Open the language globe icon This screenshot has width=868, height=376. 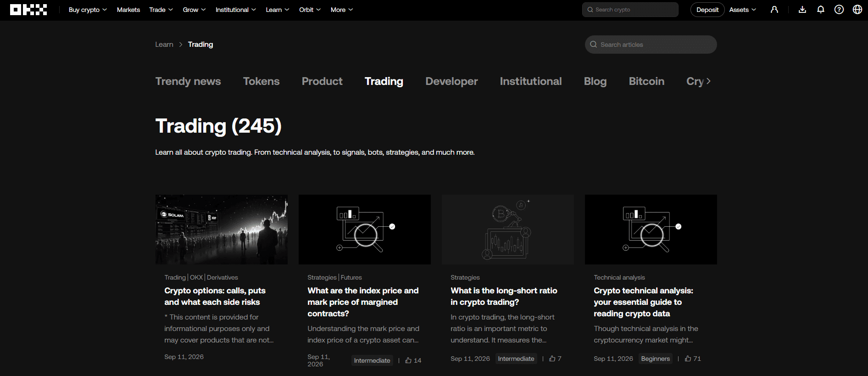click(857, 10)
